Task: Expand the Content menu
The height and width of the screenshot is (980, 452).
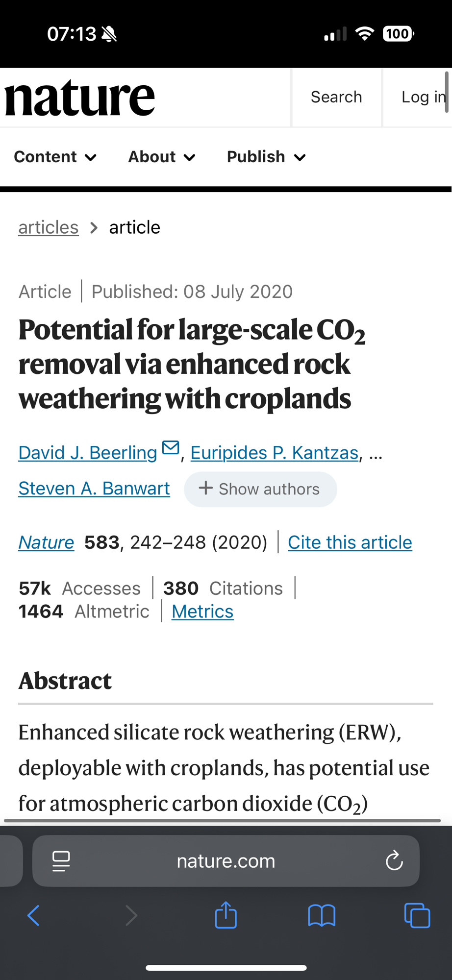Action: pyautogui.click(x=55, y=157)
